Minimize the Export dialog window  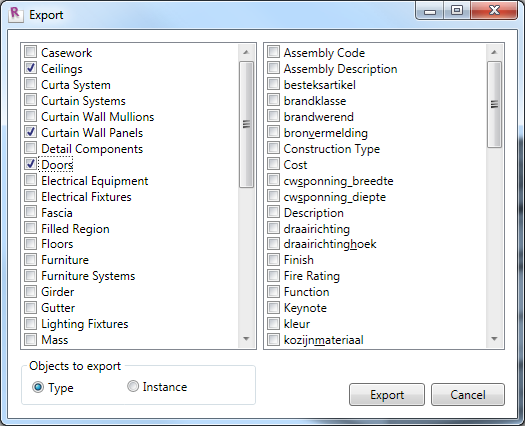(430, 11)
